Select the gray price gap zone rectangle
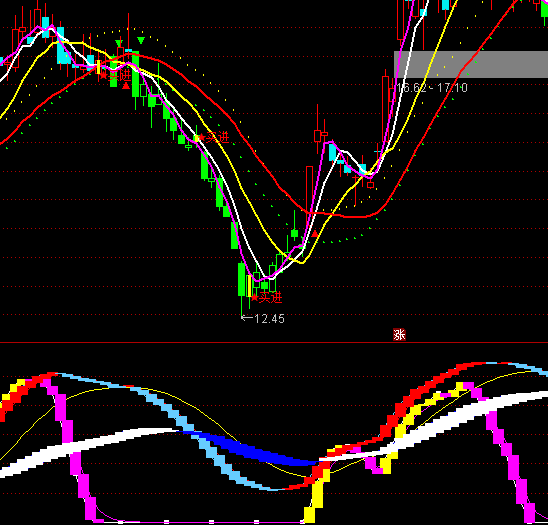This screenshot has width=548, height=525. tap(471, 64)
